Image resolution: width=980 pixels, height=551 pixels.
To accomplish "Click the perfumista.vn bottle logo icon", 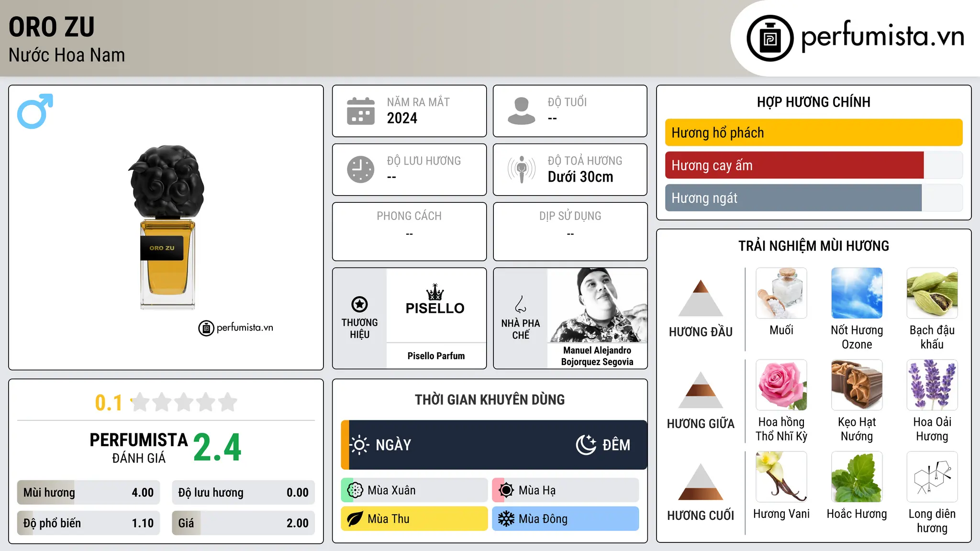I will tap(770, 38).
